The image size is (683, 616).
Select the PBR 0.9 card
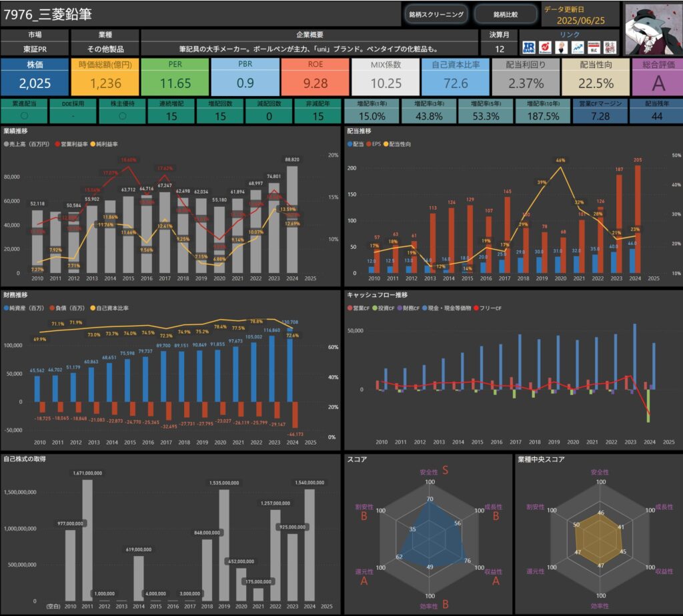point(245,77)
